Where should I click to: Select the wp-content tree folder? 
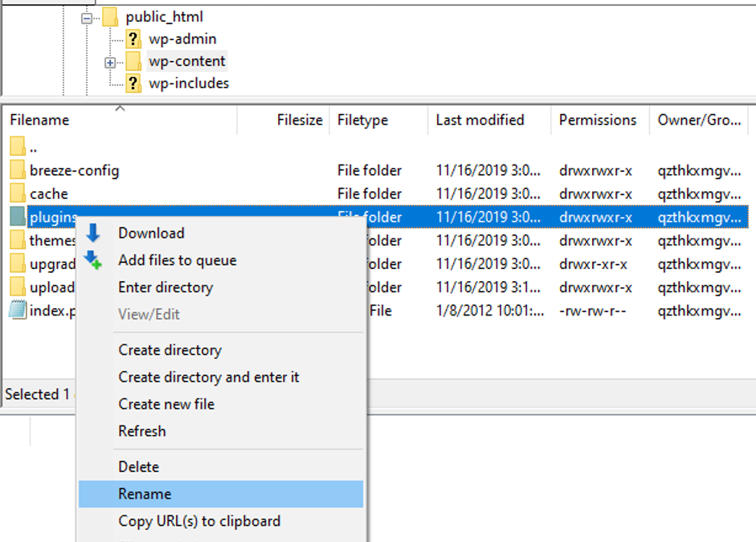click(x=186, y=61)
